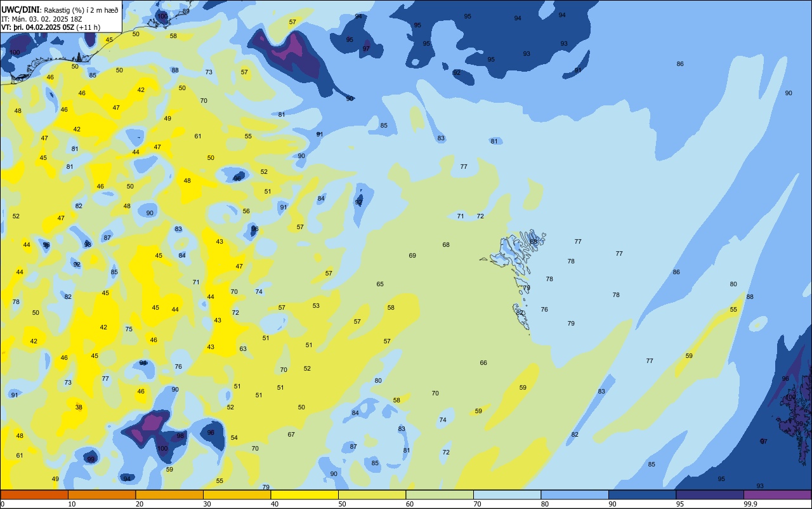Click the 60–70 pale green legend swatch
This screenshot has width=812, height=509.
pos(440,494)
